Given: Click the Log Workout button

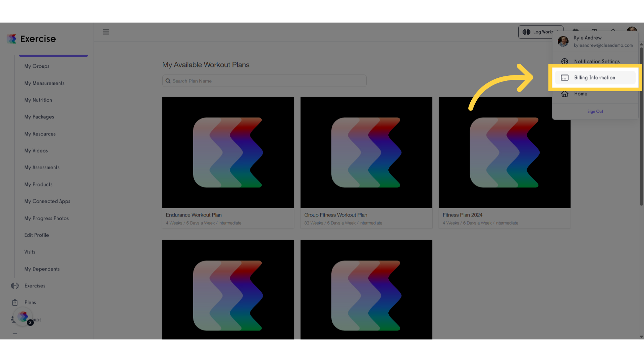Looking at the screenshot, I should 541,32.
